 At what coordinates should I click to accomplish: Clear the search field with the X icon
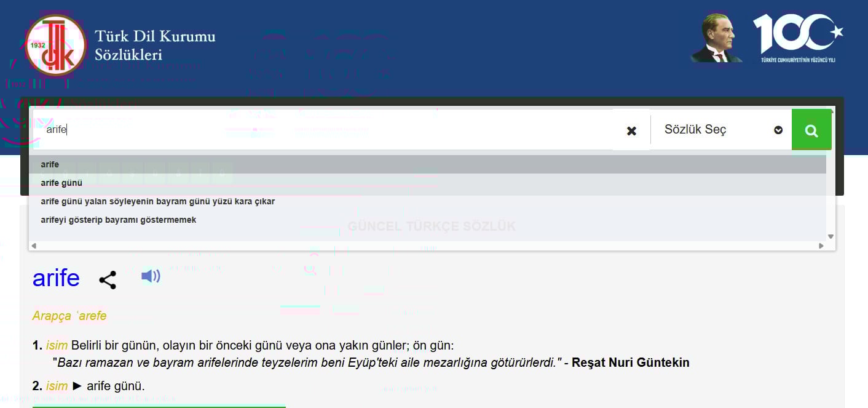(631, 130)
